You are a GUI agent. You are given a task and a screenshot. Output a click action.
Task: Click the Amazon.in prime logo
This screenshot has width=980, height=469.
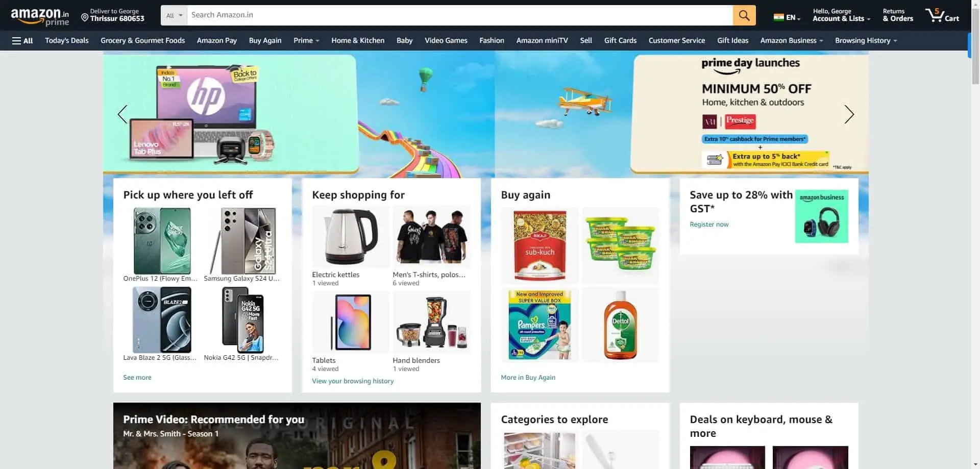click(40, 16)
